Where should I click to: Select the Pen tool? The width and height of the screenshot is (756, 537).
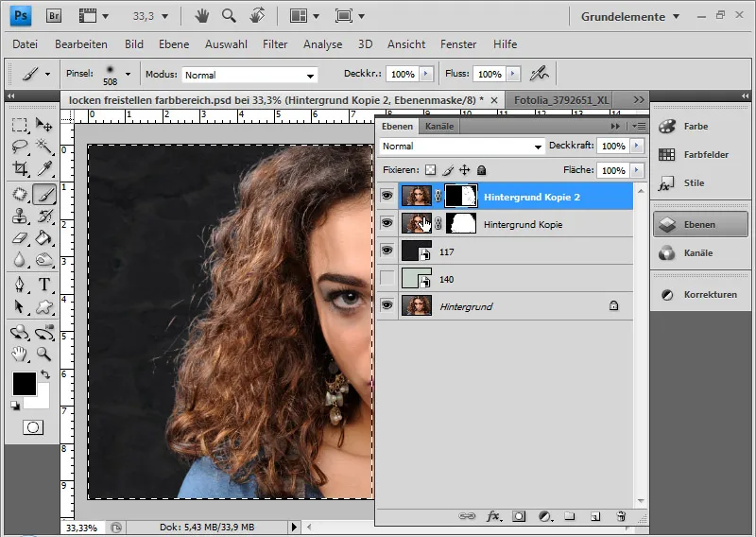pos(19,285)
